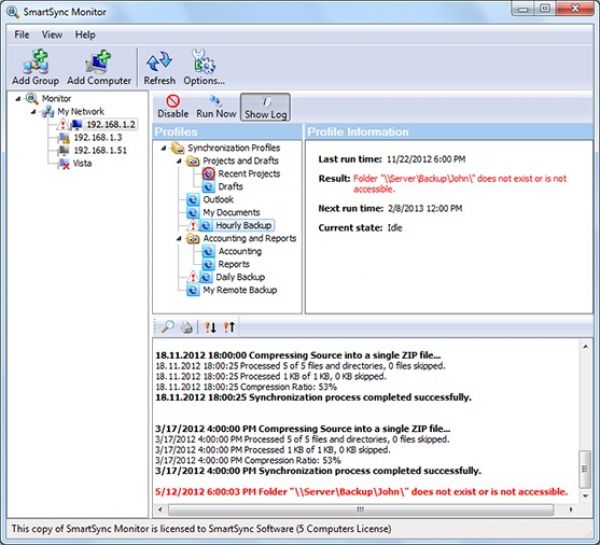Select the Reports profile
Screen dimensions: 600x545
[x=234, y=264]
